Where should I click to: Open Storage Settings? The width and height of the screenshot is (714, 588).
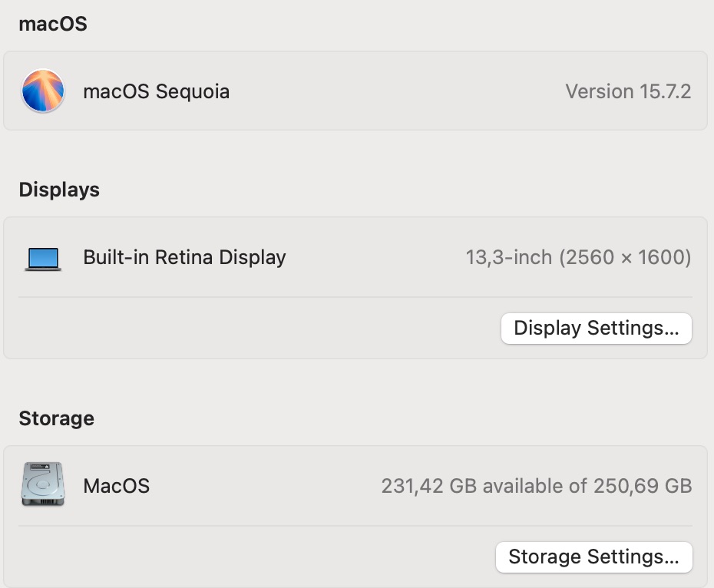(593, 557)
